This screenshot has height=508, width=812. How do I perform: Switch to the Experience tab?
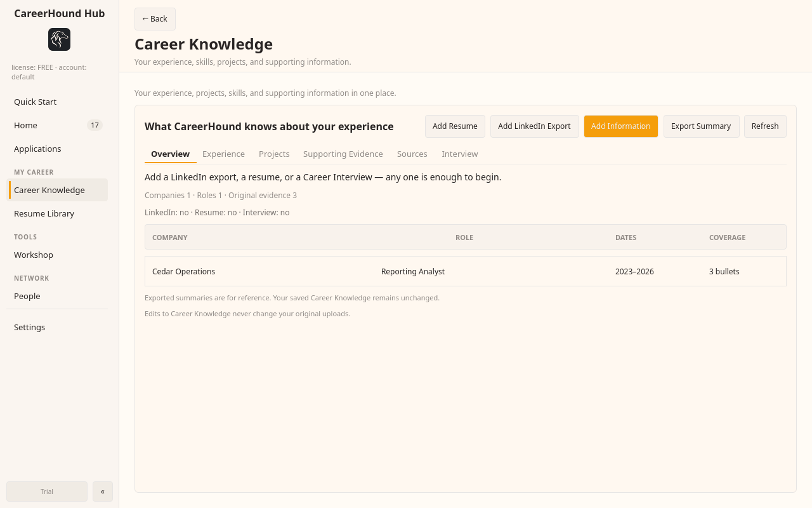tap(223, 154)
